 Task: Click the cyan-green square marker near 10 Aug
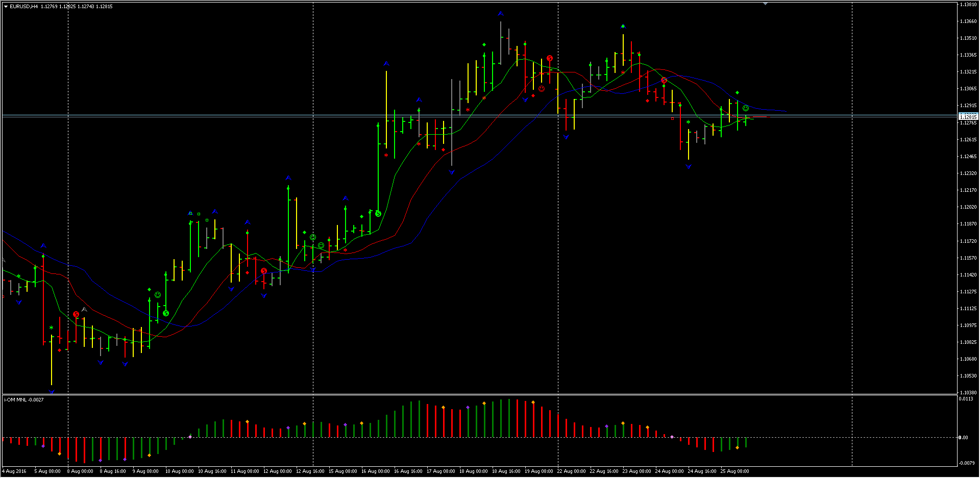pos(190,213)
